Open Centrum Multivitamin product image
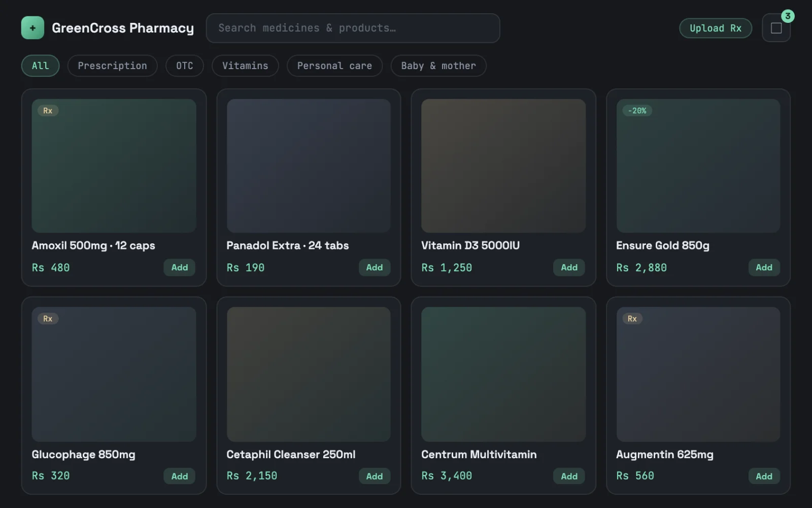Viewport: 812px width, 508px height. [503, 374]
